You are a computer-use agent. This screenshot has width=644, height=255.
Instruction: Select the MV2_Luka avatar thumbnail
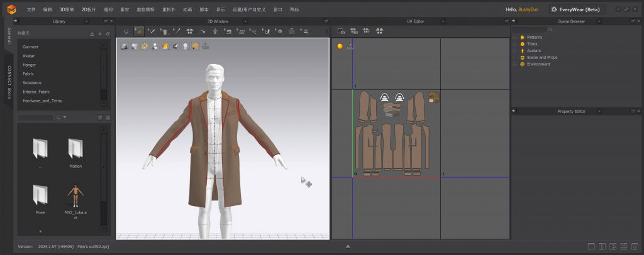click(76, 197)
